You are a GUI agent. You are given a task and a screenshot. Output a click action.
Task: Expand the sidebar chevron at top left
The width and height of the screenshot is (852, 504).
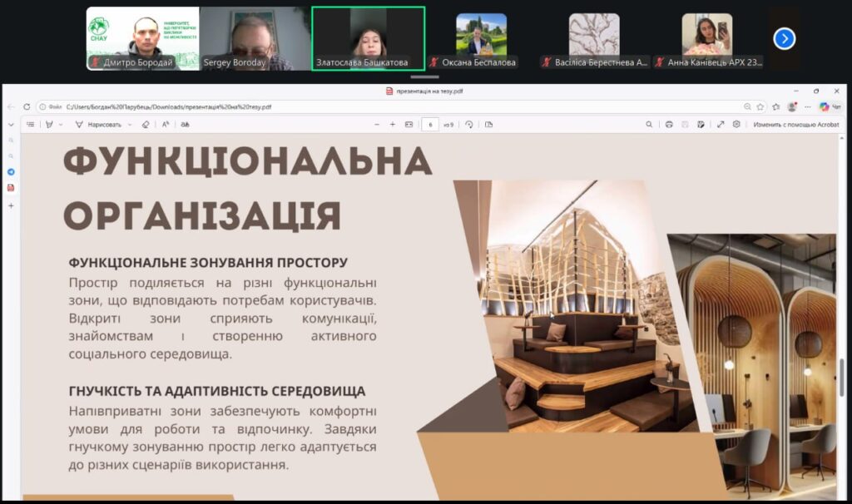point(11,125)
